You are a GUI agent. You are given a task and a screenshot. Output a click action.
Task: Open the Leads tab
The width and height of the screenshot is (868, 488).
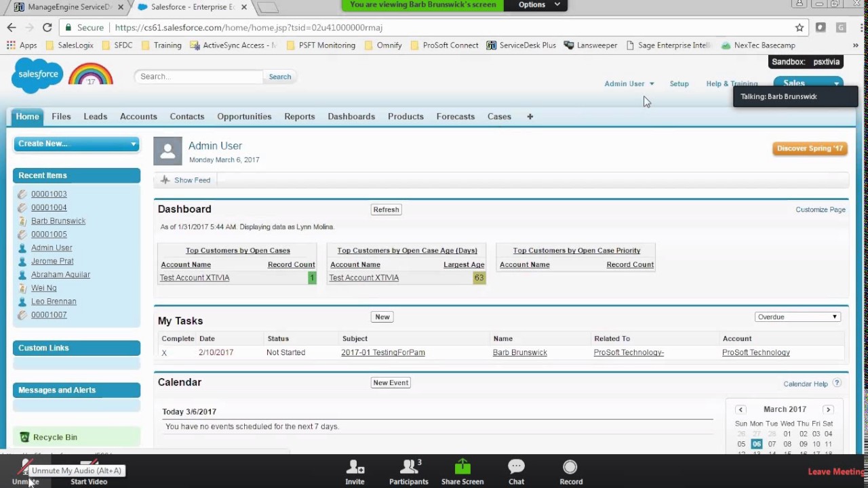(x=96, y=117)
